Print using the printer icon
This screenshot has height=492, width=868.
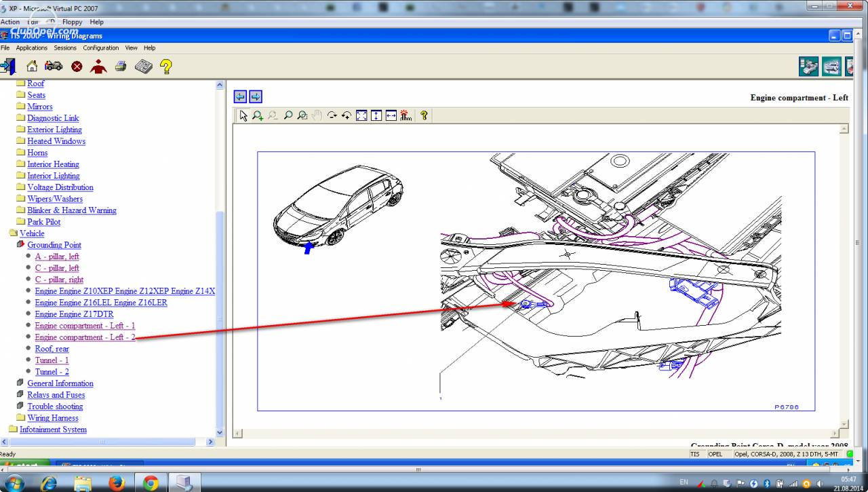point(121,66)
